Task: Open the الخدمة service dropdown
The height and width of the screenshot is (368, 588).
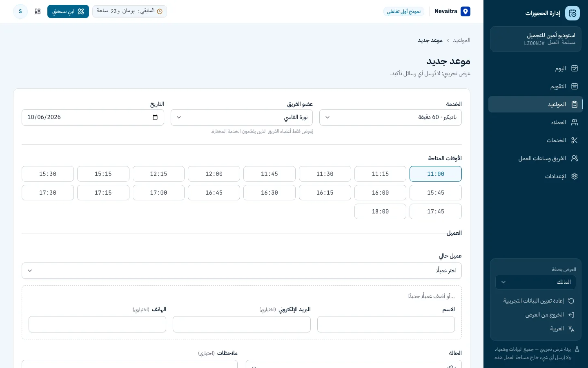Action: coord(390,117)
